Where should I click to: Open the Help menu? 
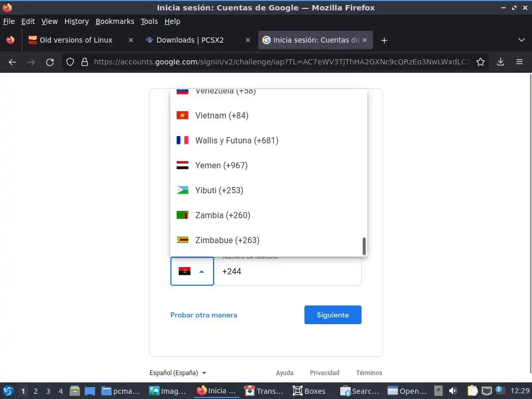[x=172, y=21]
